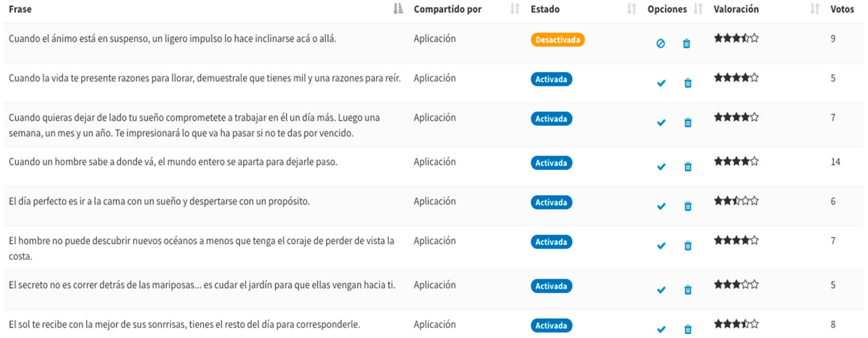Click the Votos column header
Image resolution: width=868 pixels, height=338 pixels.
click(842, 9)
